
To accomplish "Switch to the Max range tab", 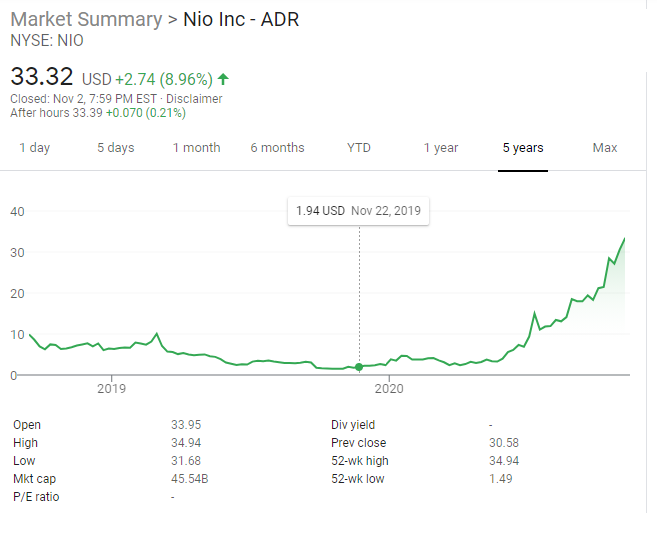I will (x=604, y=148).
